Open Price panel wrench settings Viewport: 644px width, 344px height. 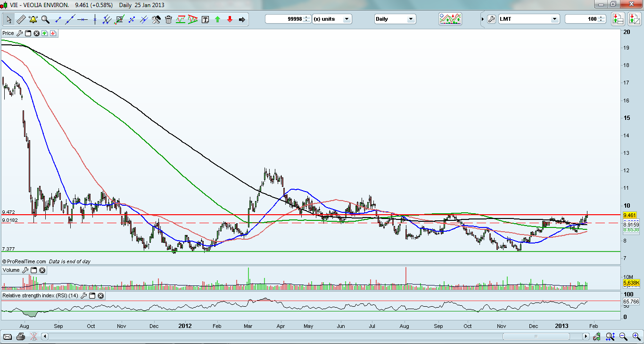tap(19, 33)
